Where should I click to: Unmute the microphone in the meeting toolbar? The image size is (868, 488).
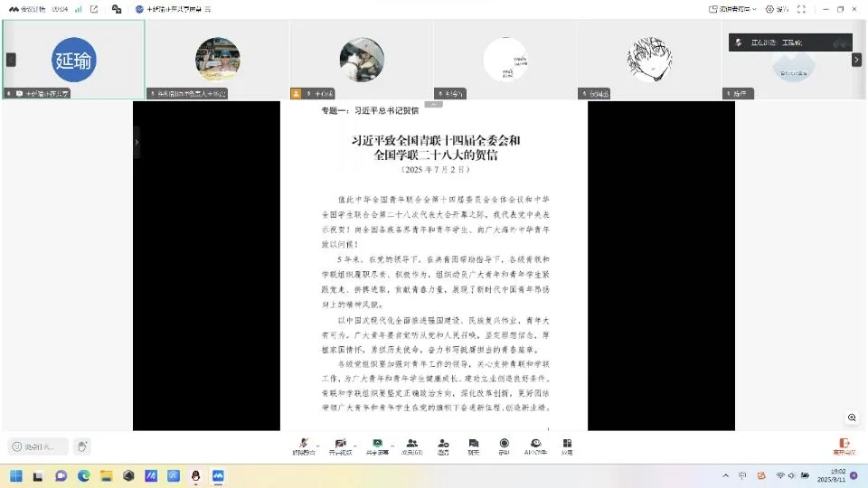(303, 445)
